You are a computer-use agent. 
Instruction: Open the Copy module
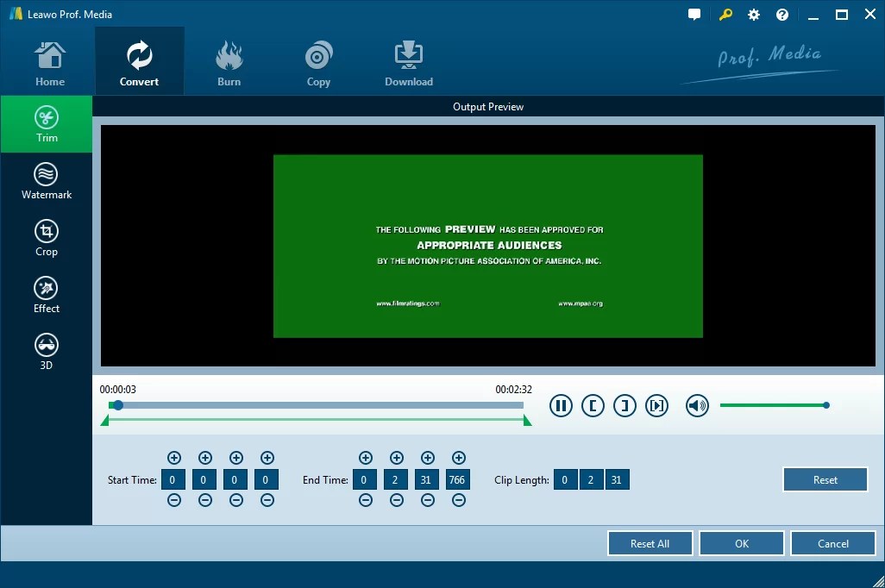(x=318, y=65)
